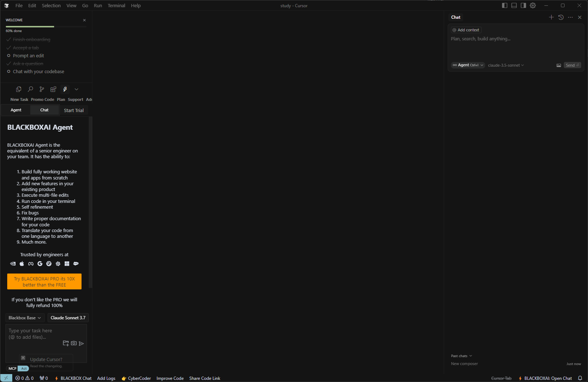The width and height of the screenshot is (588, 382).
Task: Click the completed 'Accept a tab' item
Action: point(26,48)
